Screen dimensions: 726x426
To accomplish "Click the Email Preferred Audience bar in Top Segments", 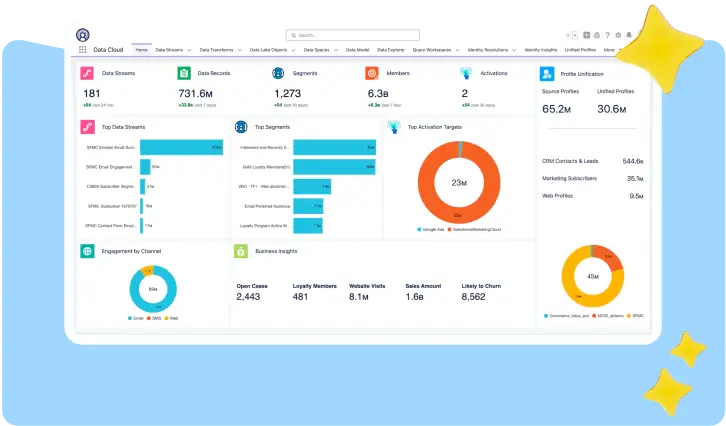I will click(308, 206).
